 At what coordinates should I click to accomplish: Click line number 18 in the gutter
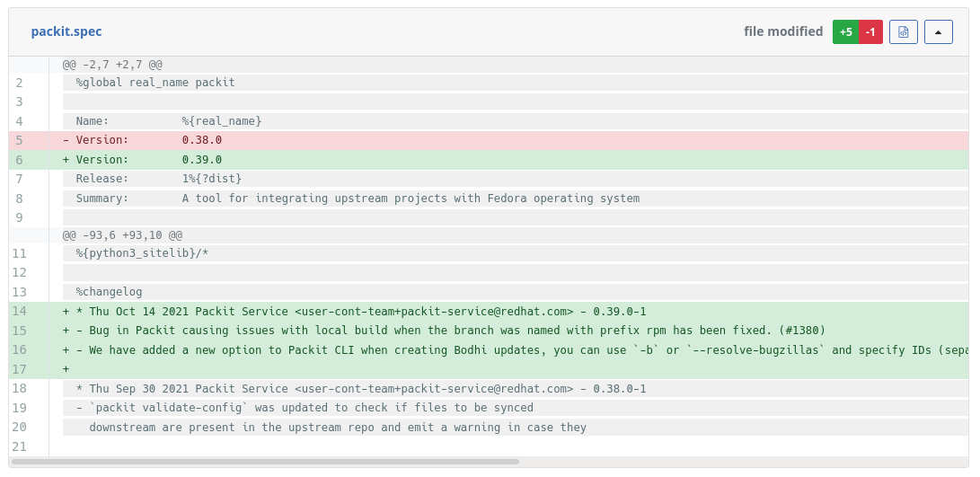coord(20,389)
